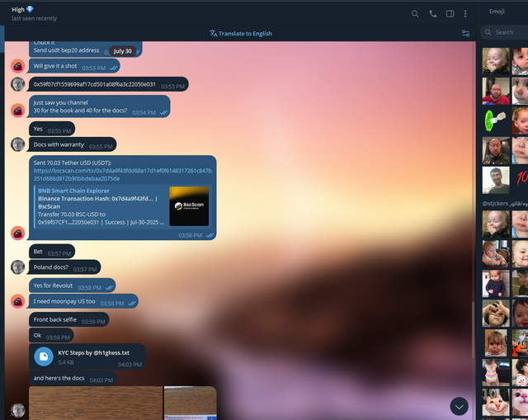
Task: Send the bald bearded man in dark sticker
Action: (496, 150)
